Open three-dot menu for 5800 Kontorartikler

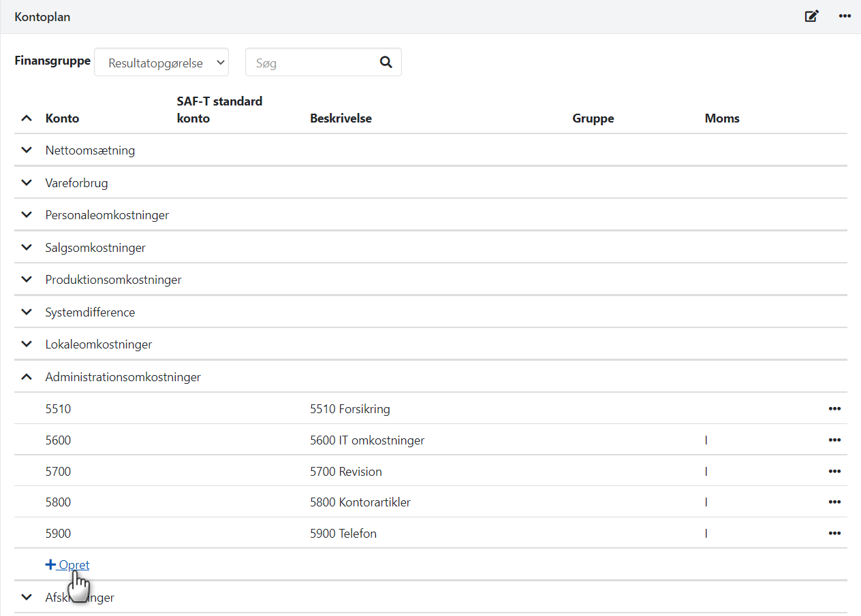point(834,502)
